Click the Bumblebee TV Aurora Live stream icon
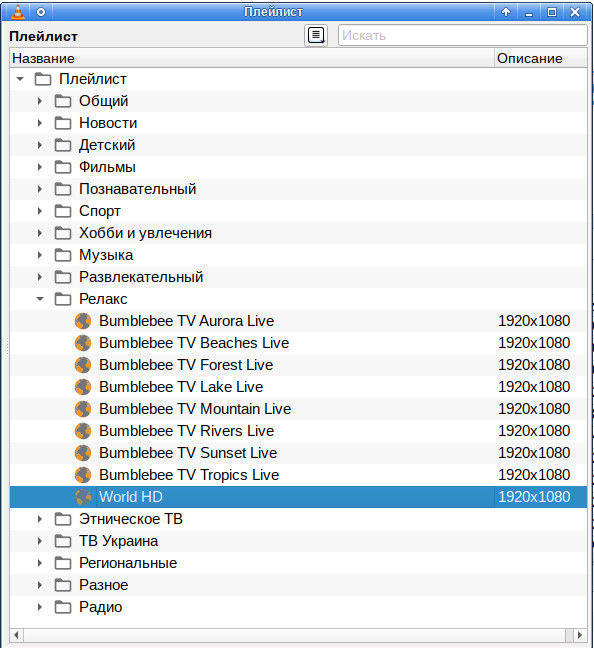Image resolution: width=594 pixels, height=648 pixels. pyautogui.click(x=83, y=321)
